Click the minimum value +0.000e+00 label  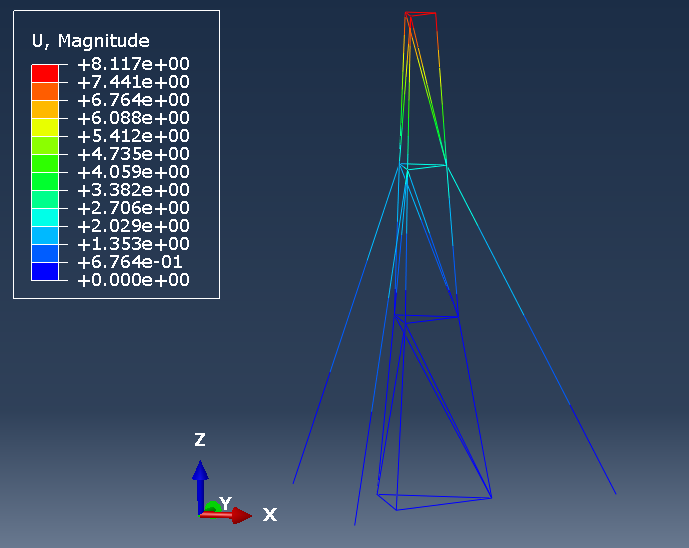click(133, 280)
